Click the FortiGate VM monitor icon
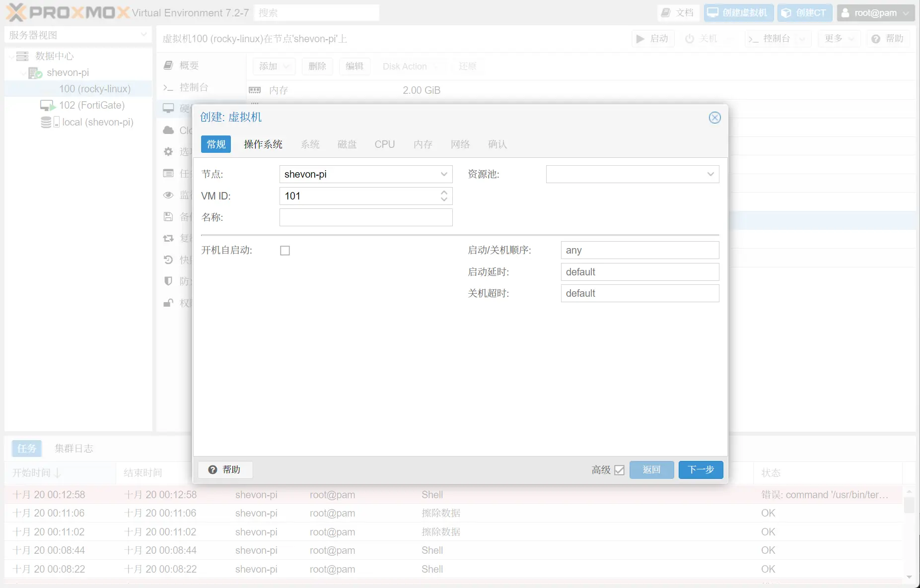This screenshot has width=920, height=588. (47, 106)
